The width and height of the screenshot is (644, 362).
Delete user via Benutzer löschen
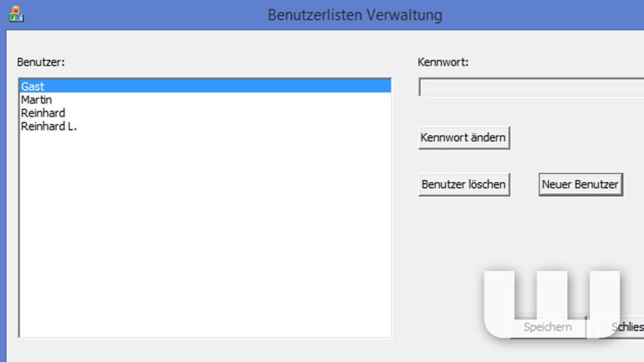pyautogui.click(x=464, y=185)
